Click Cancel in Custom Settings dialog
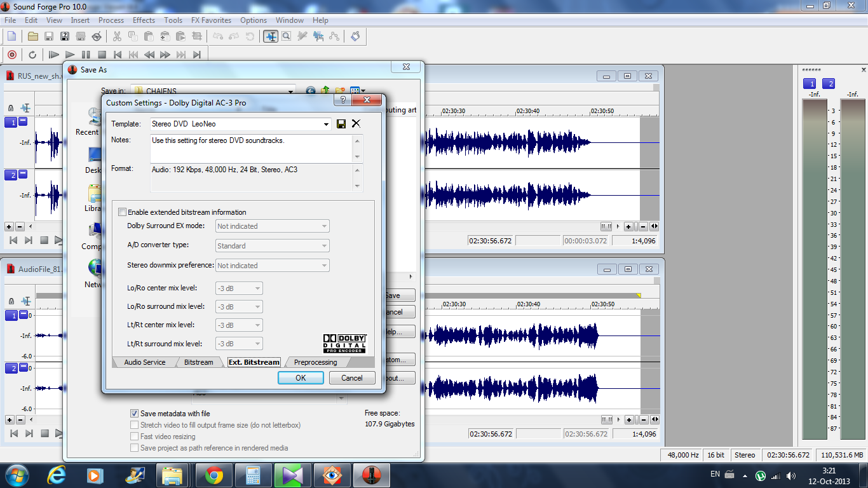868x488 pixels. 352,377
